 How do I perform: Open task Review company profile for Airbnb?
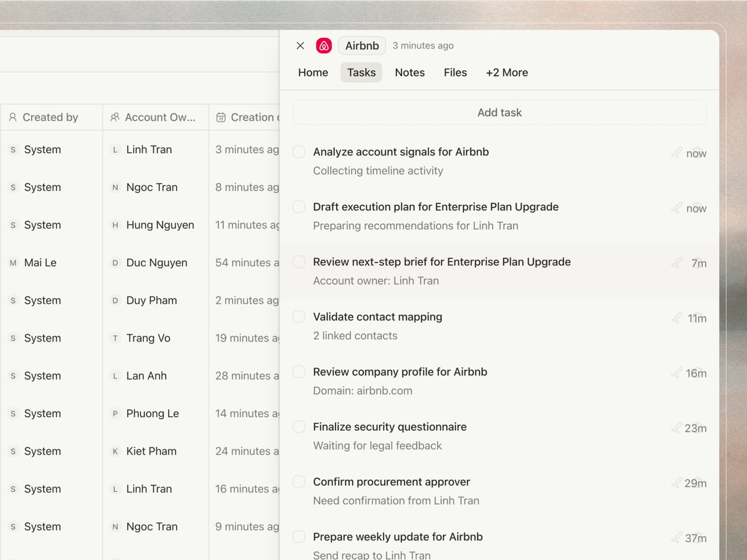pos(400,371)
